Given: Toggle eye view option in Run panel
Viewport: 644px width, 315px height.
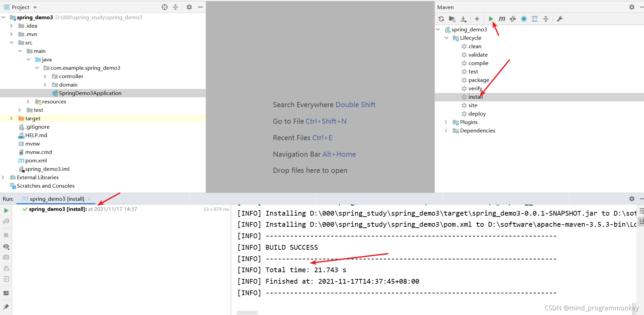Looking at the screenshot, I should pyautogui.click(x=6, y=247).
